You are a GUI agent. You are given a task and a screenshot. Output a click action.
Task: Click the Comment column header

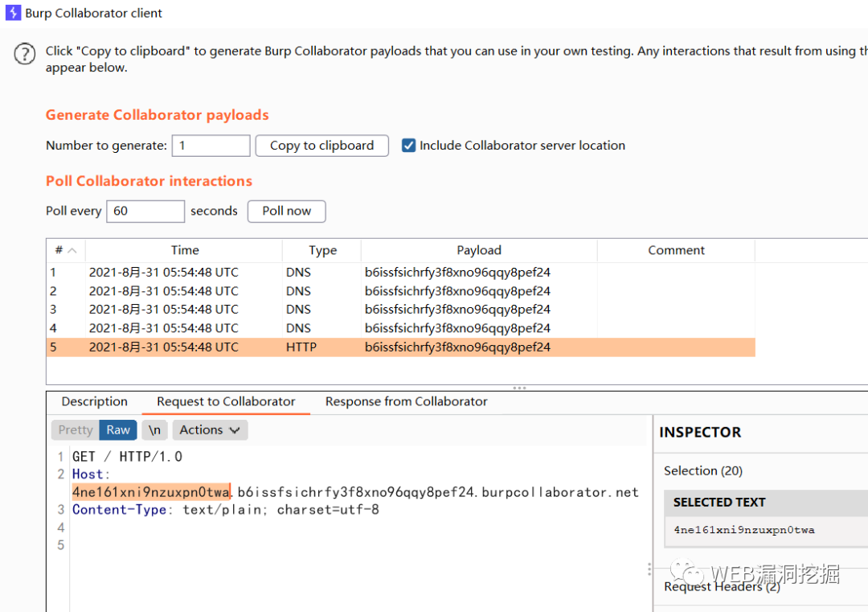[x=676, y=250]
